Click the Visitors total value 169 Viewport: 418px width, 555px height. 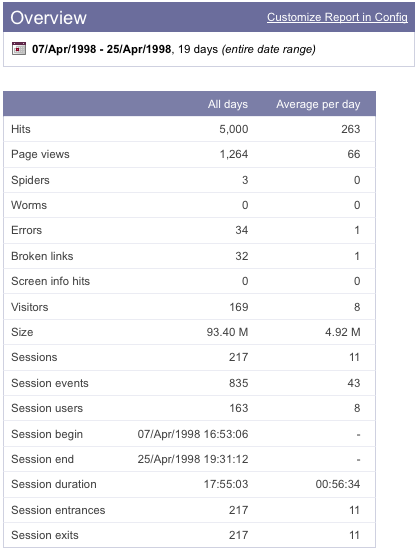point(239,307)
